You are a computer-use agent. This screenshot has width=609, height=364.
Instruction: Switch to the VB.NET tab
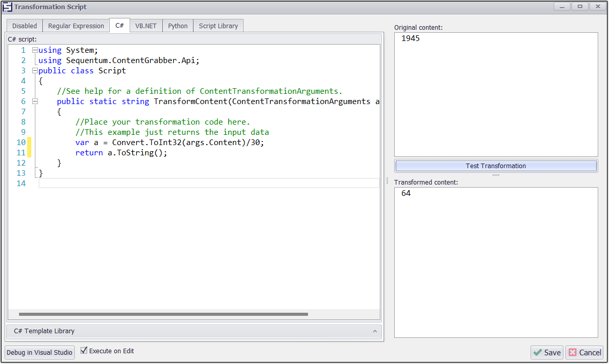[146, 26]
